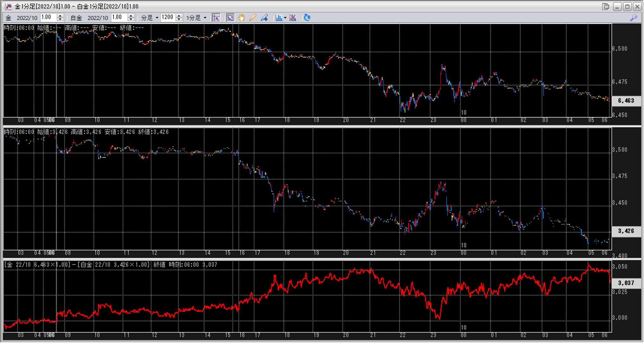Open settings with the wrench icon
The image size is (644, 343).
634,18
